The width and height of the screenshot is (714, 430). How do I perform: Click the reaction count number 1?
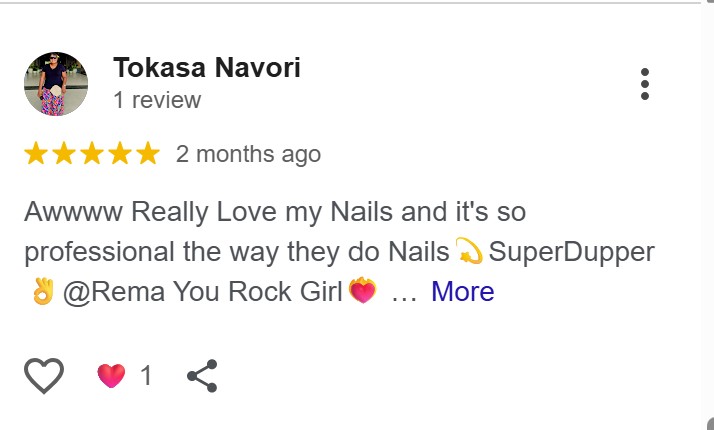tap(146, 376)
